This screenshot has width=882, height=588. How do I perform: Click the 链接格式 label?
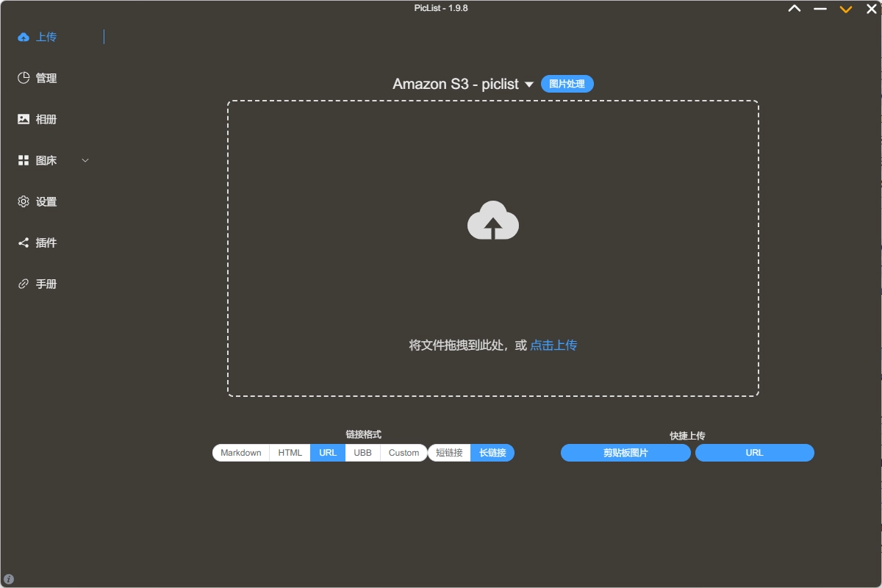[364, 434]
